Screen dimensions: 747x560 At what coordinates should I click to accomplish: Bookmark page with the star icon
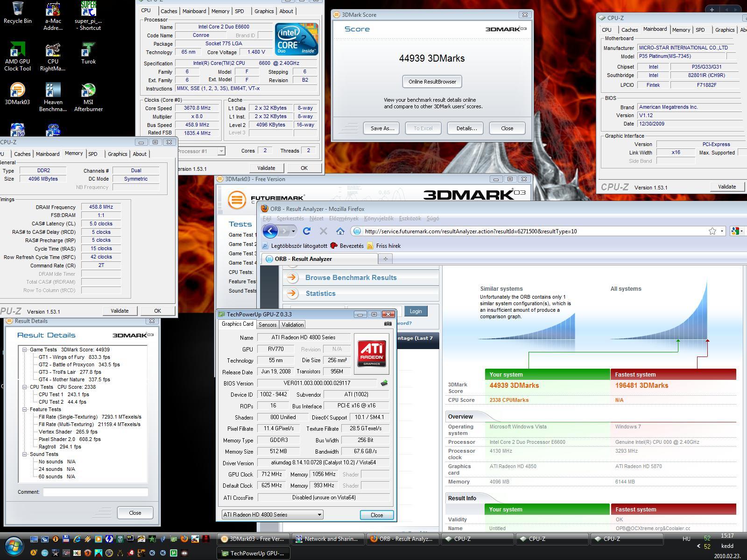tap(712, 231)
